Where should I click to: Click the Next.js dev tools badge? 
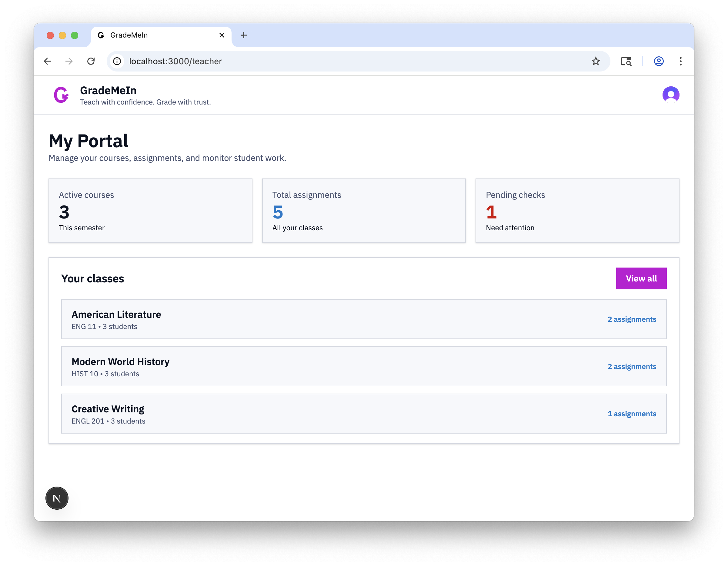pos(57,498)
